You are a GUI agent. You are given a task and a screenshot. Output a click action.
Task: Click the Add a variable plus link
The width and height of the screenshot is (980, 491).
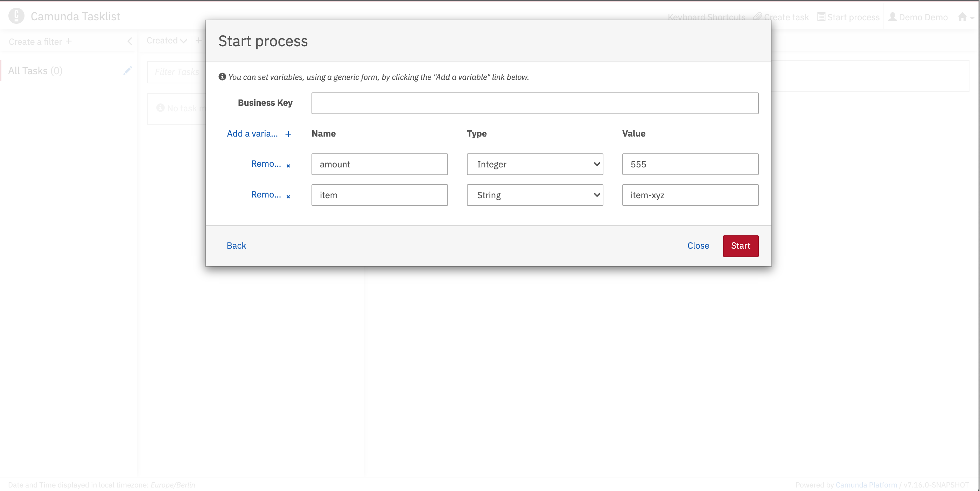pyautogui.click(x=259, y=133)
